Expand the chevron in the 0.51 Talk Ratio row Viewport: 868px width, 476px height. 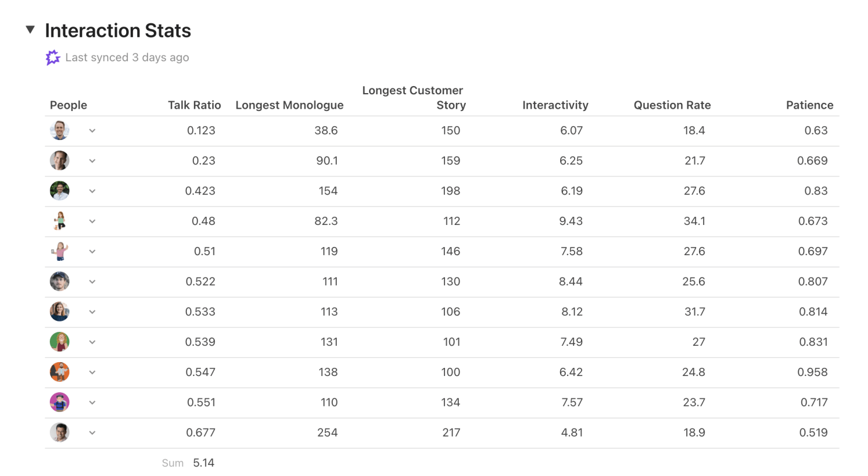tap(92, 252)
